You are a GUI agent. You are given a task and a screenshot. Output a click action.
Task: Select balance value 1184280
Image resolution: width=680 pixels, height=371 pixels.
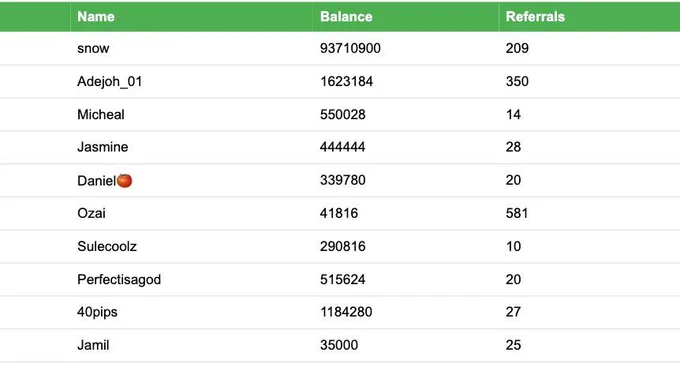tap(346, 312)
